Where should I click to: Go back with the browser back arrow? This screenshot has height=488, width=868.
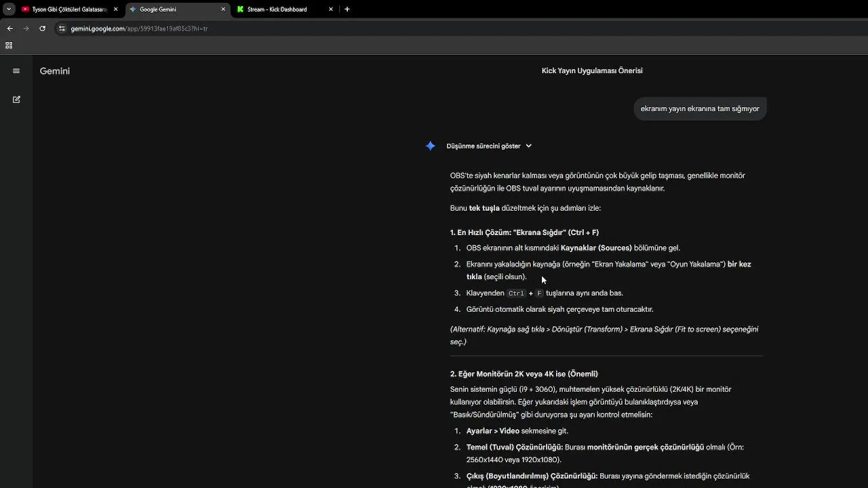[x=9, y=28]
